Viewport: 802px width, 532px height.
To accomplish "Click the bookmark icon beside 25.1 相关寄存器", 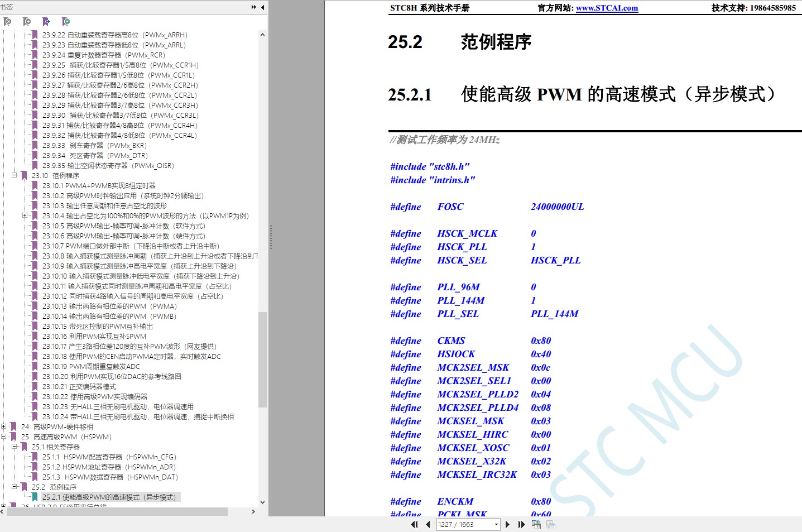I will pyautogui.click(x=24, y=447).
